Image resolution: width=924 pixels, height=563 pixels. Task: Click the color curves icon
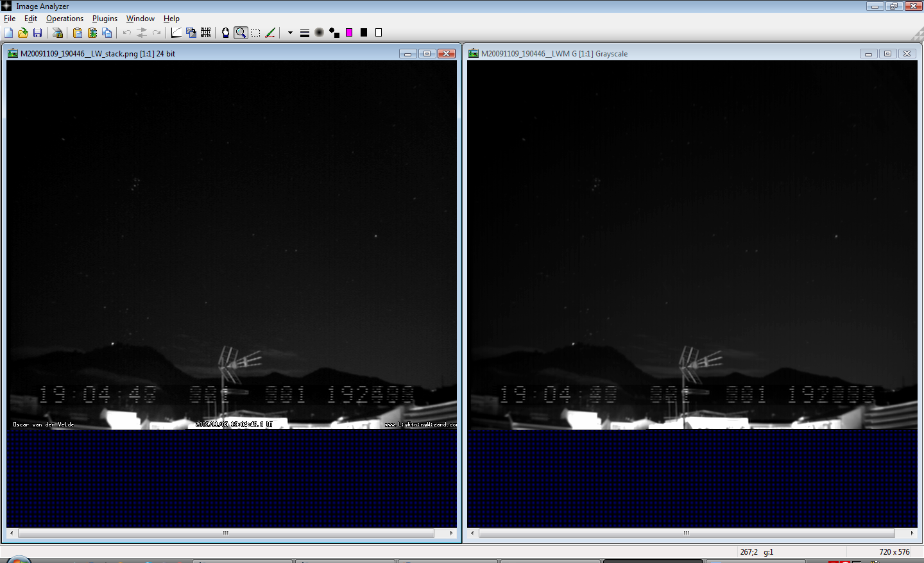click(176, 33)
